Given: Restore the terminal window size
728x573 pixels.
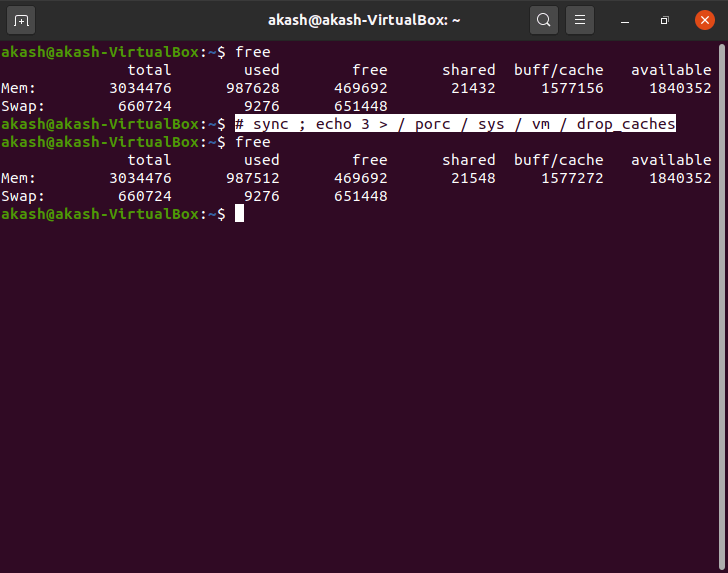Looking at the screenshot, I should click(664, 20).
